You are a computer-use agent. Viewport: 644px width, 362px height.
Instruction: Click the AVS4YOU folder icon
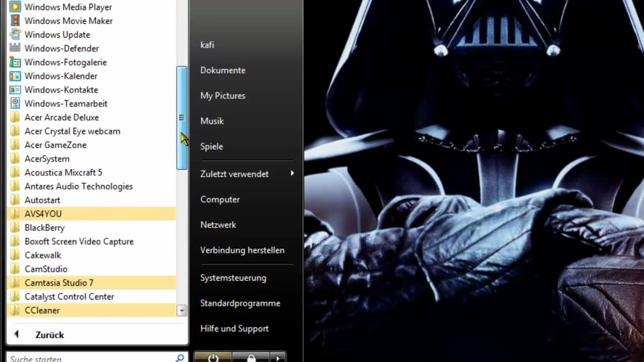point(15,214)
